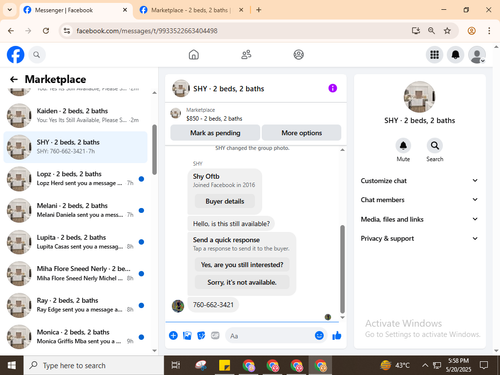
Task: Open Kaiden - 2 beds, 2 baths chat
Action: pyautogui.click(x=75, y=115)
